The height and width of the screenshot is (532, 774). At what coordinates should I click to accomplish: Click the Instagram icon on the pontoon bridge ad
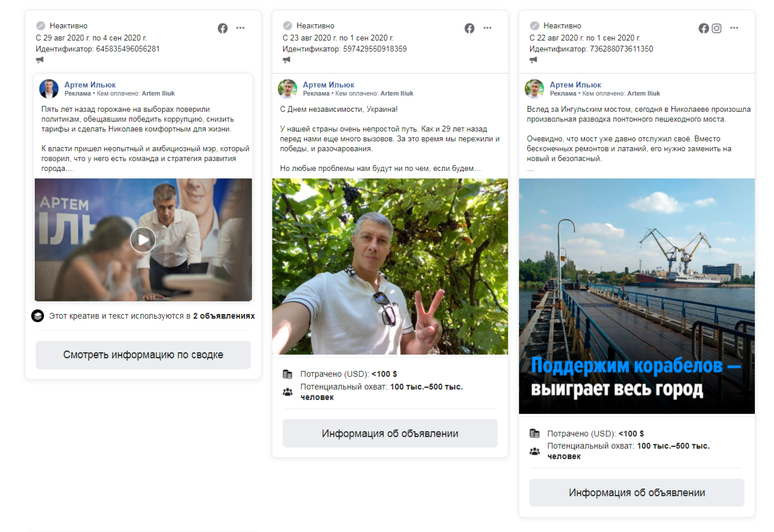point(717,28)
